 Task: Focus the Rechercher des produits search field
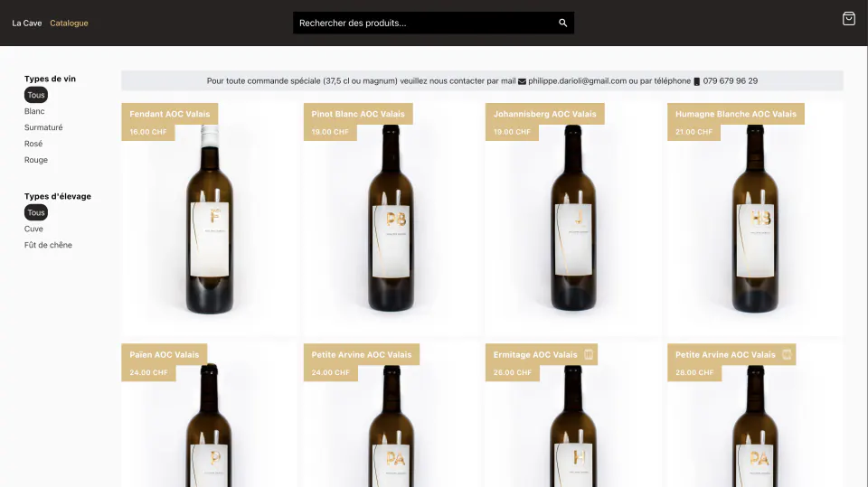pos(433,23)
